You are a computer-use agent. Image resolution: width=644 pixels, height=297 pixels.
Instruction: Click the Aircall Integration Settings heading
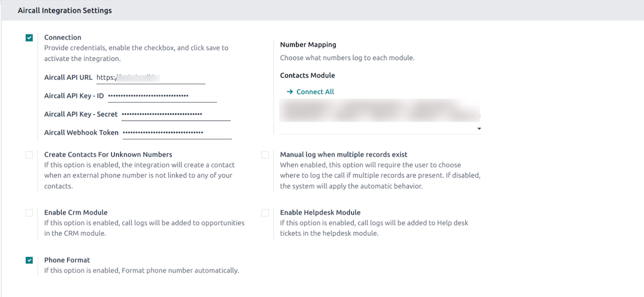[65, 10]
